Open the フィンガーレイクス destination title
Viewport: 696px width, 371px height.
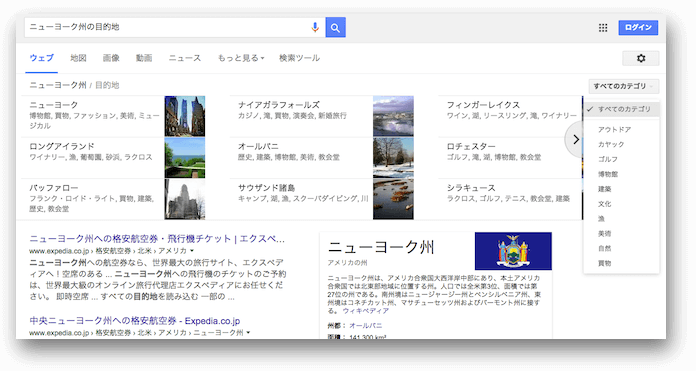tap(483, 105)
